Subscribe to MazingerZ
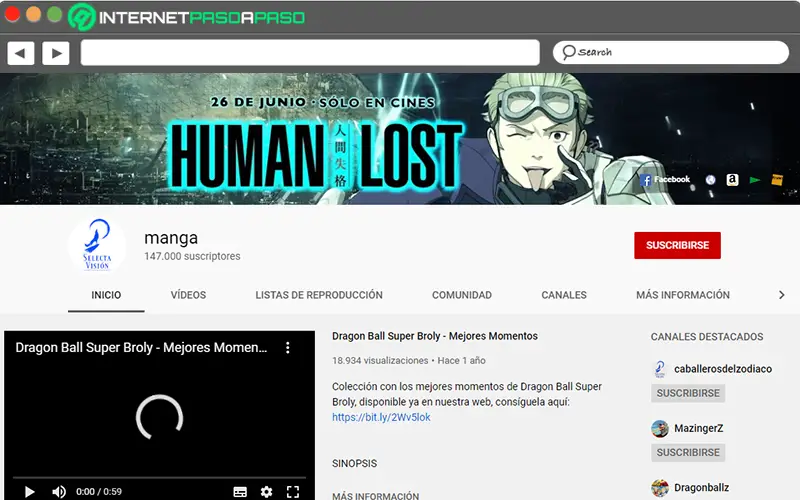Screen dimensions: 800x500 pos(688,453)
